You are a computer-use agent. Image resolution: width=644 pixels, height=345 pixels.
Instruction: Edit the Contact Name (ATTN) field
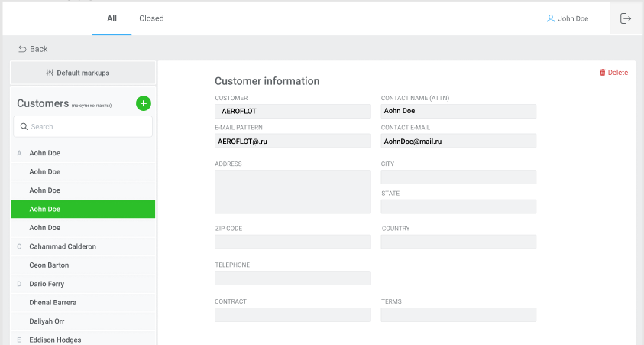pos(458,111)
